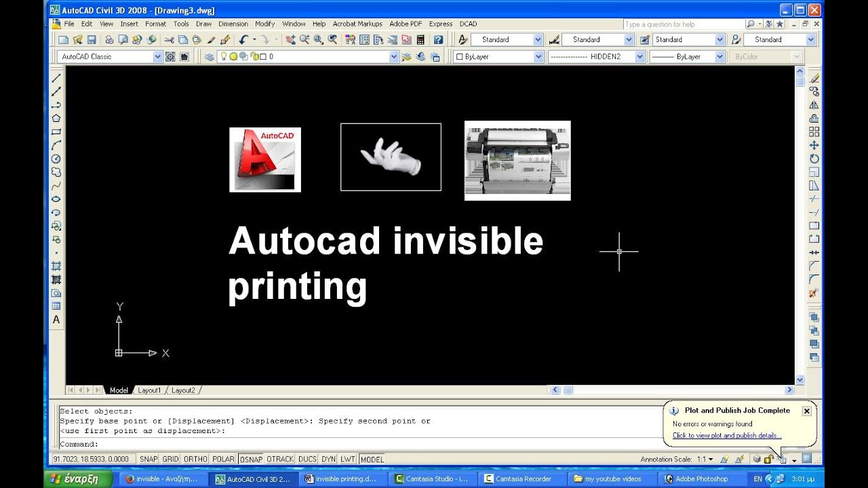Select the Arc draw tool
Image resolution: width=868 pixels, height=488 pixels.
[x=56, y=145]
